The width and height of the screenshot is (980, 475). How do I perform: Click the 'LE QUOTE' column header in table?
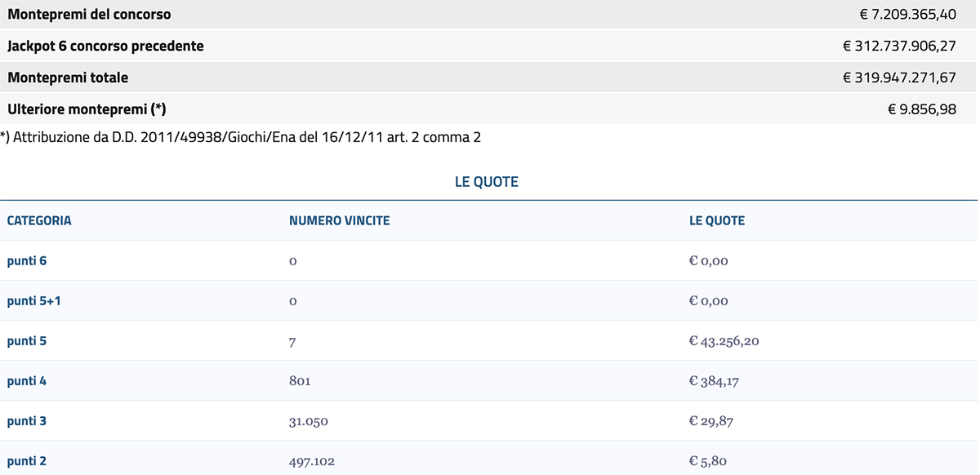pos(716,220)
